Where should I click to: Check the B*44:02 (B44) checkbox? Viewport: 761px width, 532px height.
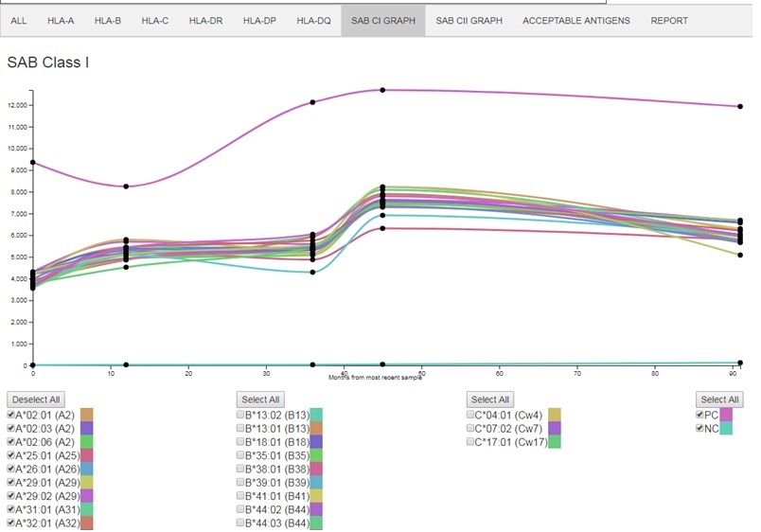click(240, 509)
